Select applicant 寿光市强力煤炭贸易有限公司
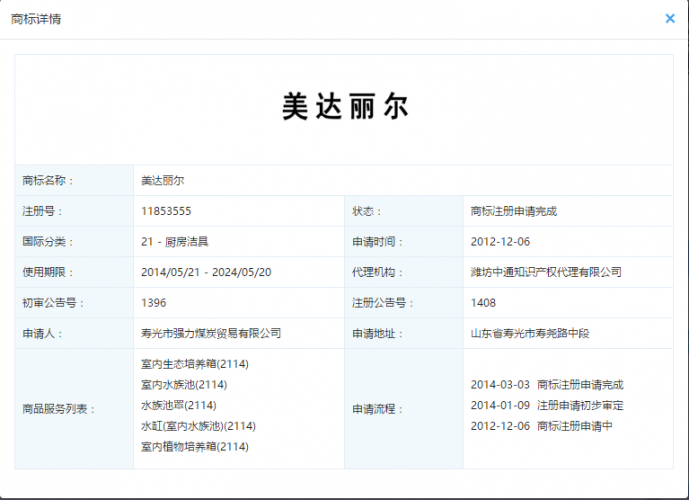The image size is (689, 500). [211, 333]
